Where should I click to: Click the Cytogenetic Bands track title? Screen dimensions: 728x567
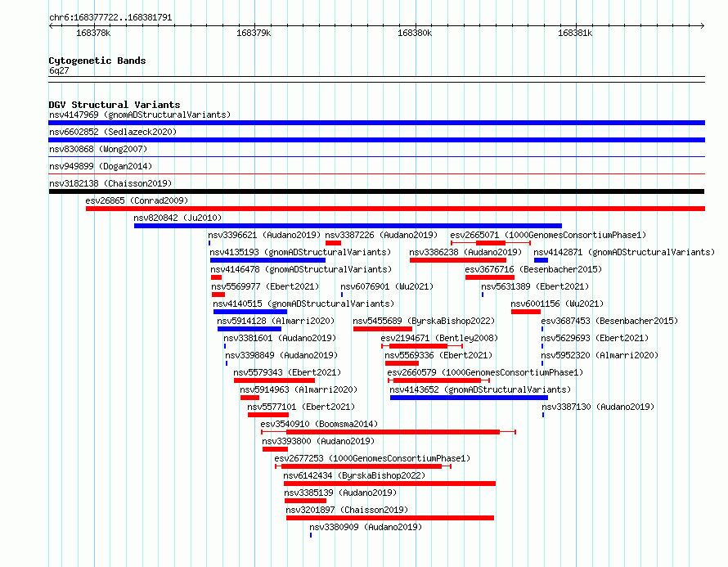point(97,61)
